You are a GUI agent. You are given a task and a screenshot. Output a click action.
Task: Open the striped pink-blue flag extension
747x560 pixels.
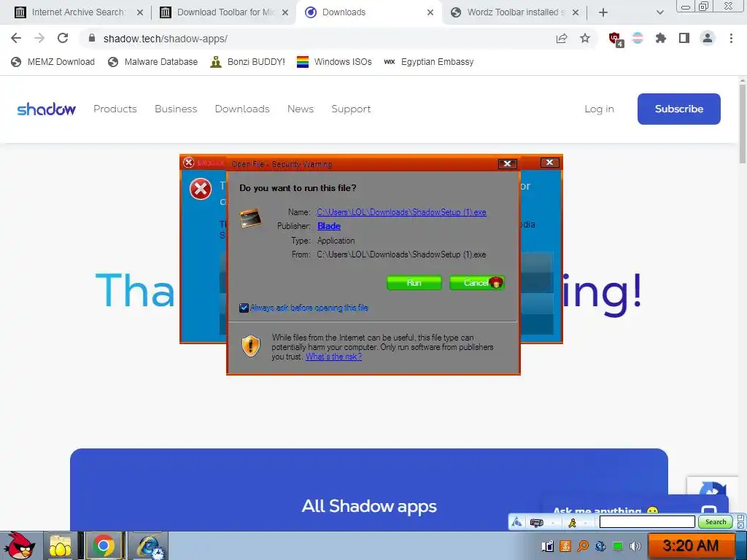click(x=638, y=39)
